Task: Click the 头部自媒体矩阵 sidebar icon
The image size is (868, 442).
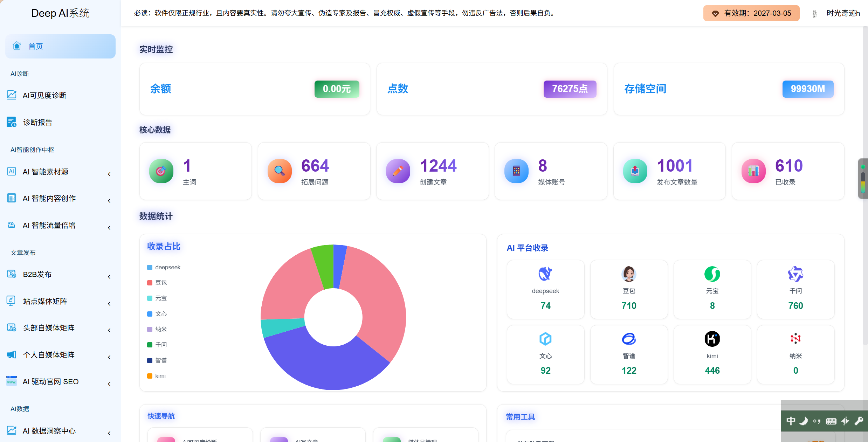Action: pyautogui.click(x=12, y=327)
